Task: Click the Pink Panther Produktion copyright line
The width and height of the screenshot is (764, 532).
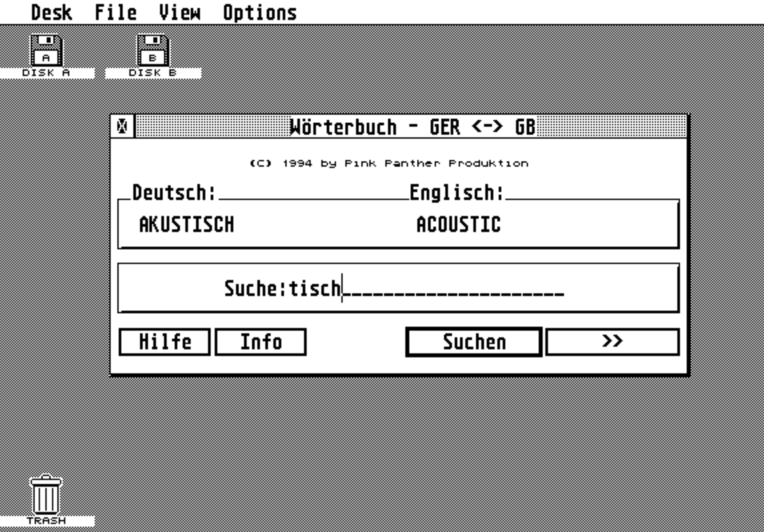Action: [x=389, y=163]
